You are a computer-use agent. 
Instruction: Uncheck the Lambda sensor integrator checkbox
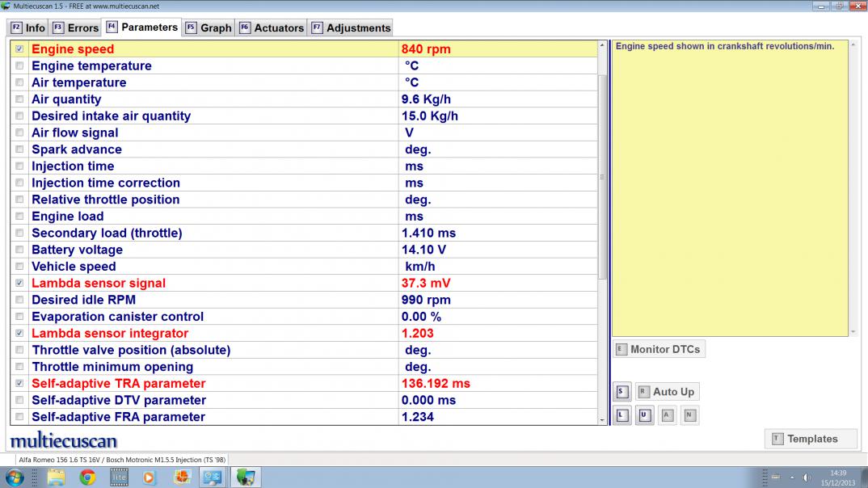(19, 334)
